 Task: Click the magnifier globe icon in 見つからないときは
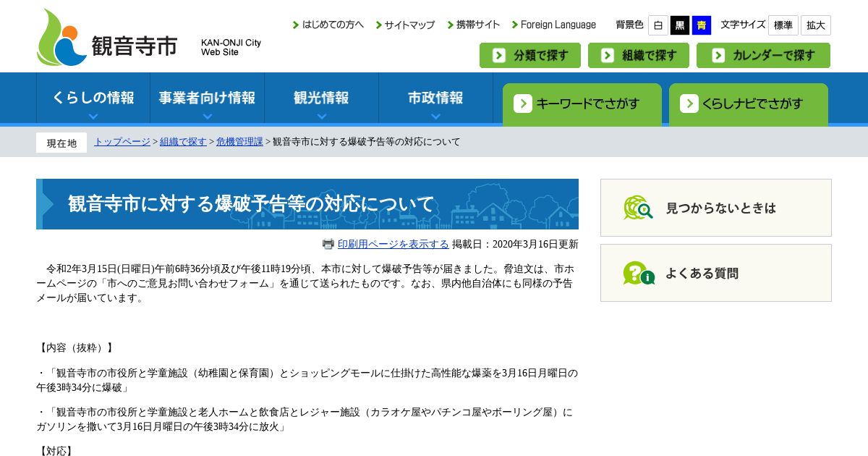[638, 208]
